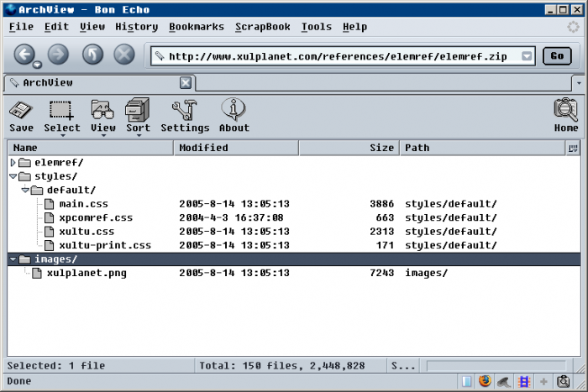Open the Edit menu
Viewport: 588px width, 392px height.
[56, 27]
